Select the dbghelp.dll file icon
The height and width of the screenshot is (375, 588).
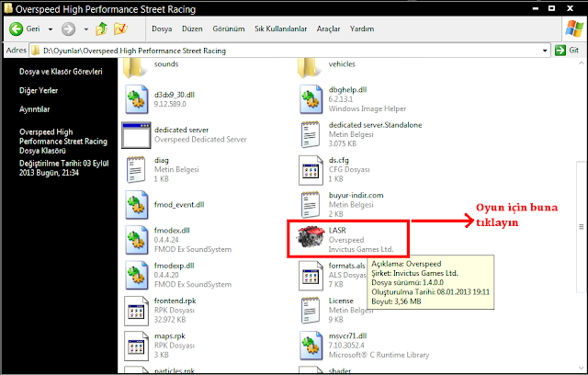(x=311, y=99)
